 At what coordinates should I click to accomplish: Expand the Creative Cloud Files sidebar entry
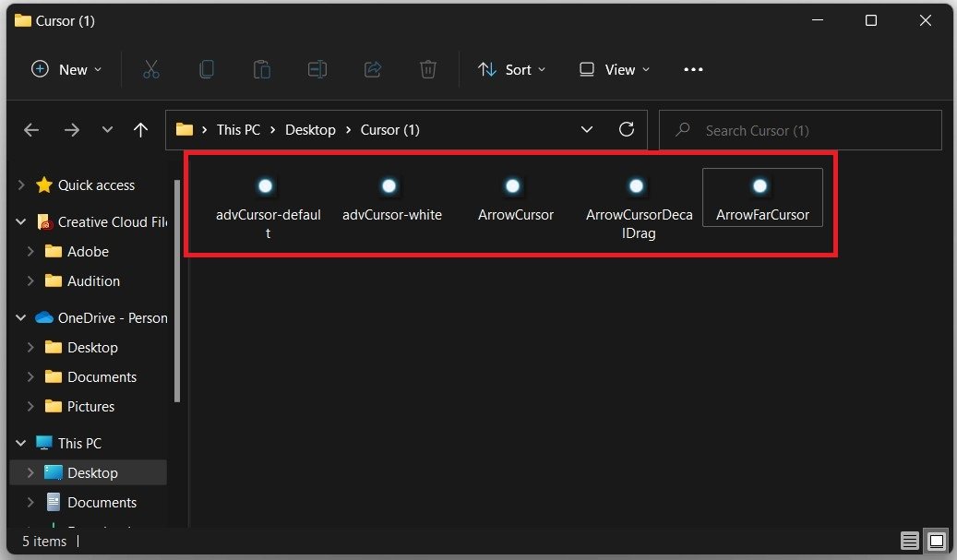pos(20,221)
